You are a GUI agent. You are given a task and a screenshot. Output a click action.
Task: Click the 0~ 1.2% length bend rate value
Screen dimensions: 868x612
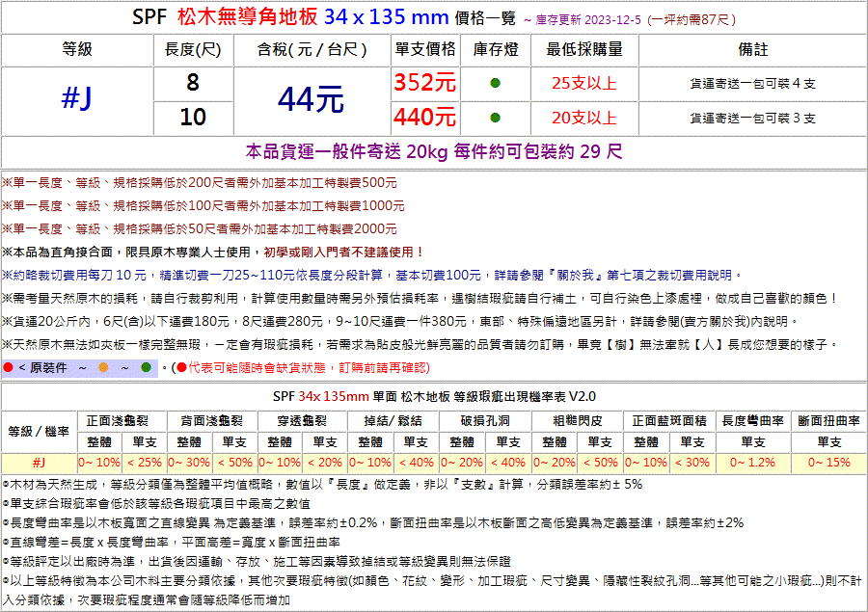tap(753, 463)
